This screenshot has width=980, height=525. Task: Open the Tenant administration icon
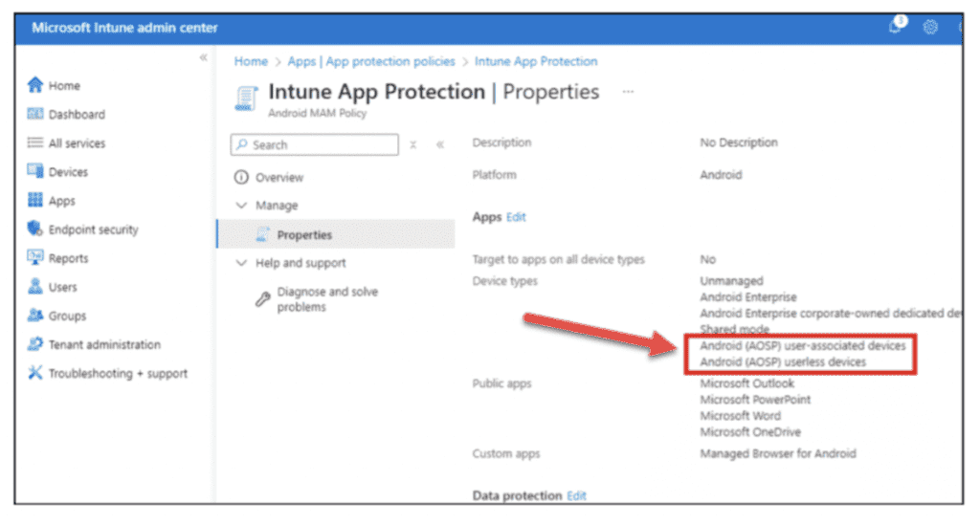pos(35,344)
